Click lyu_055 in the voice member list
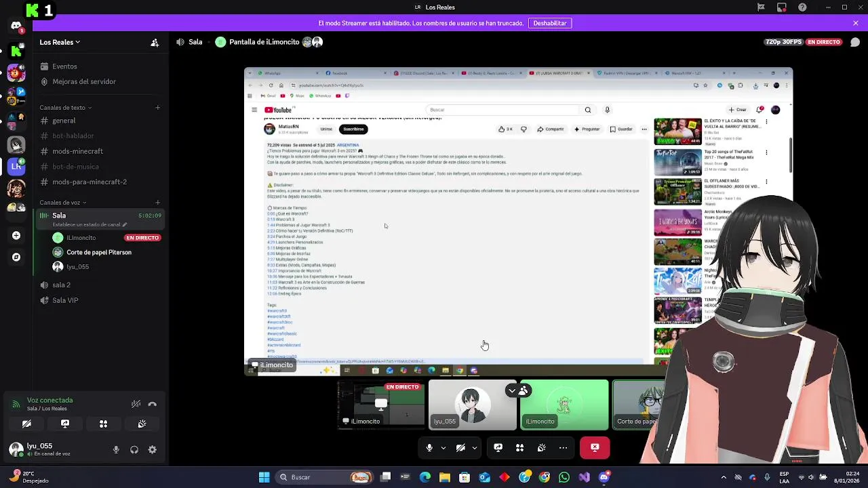868x488 pixels. (106, 267)
